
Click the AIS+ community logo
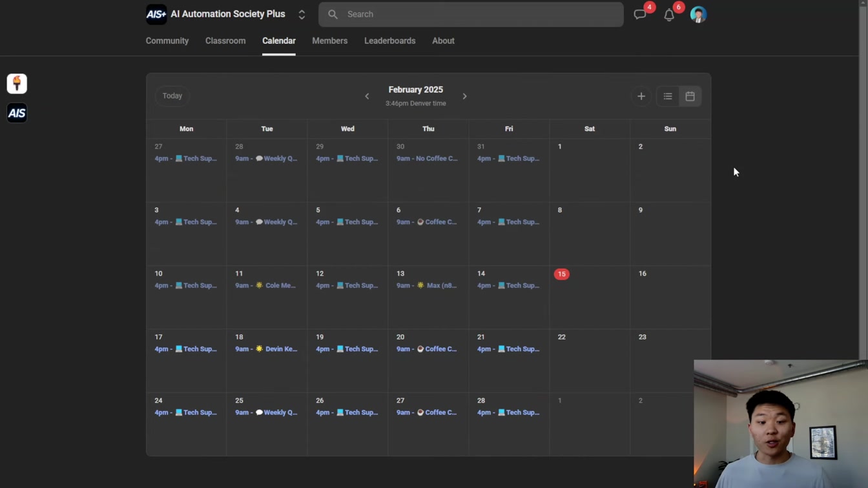(156, 14)
